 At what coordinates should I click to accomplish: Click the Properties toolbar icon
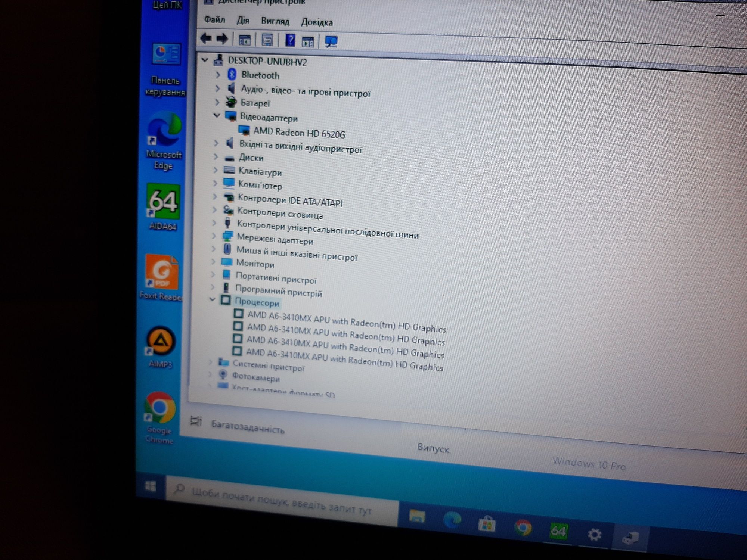tap(267, 40)
